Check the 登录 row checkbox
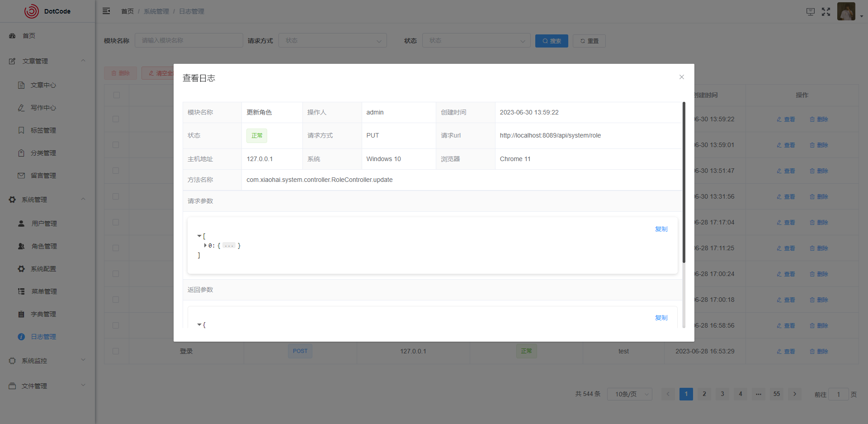The width and height of the screenshot is (868, 424). 116,351
